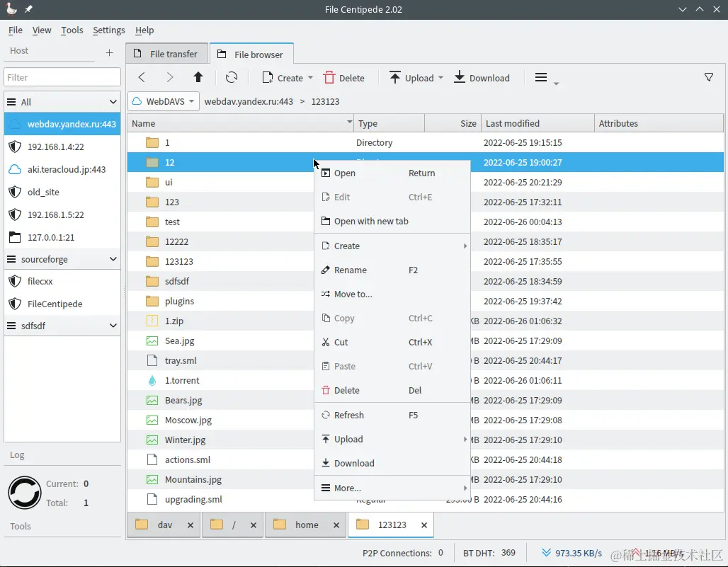Collapse the sourceforge host group
This screenshot has width=728, height=567.
[113, 259]
